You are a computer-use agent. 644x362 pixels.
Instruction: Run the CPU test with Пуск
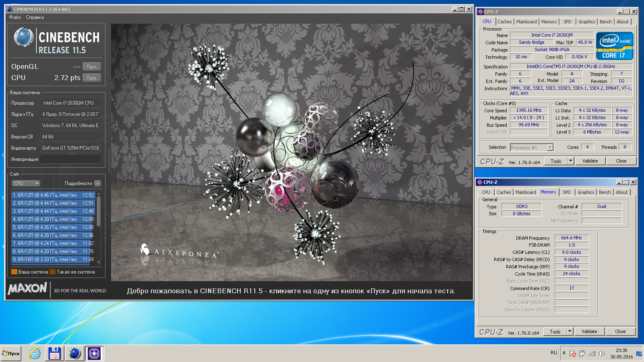pos(92,78)
